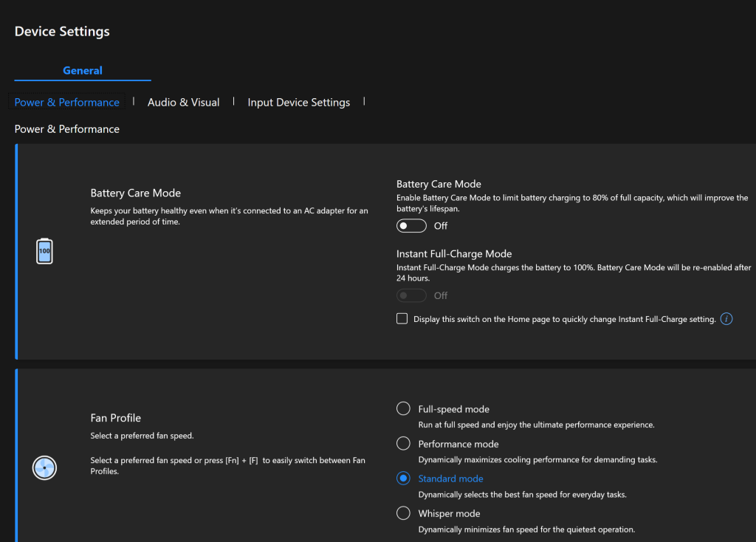The height and width of the screenshot is (542, 756).
Task: Click the Whisper mode description text
Action: 526,529
